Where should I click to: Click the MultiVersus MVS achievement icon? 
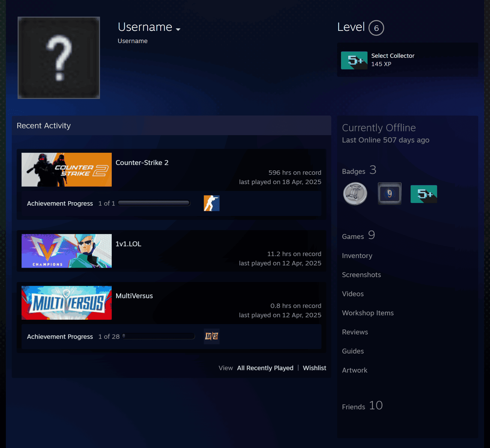click(x=212, y=336)
